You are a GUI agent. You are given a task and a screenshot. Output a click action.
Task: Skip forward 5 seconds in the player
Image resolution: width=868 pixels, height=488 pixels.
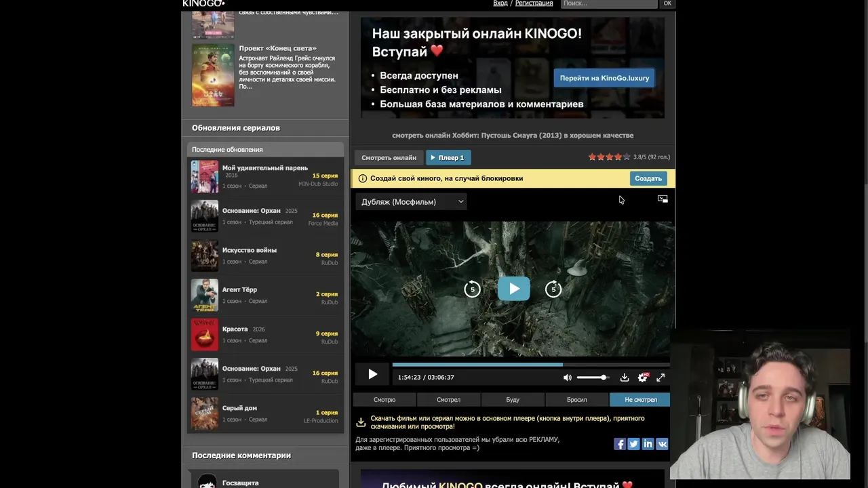click(553, 289)
